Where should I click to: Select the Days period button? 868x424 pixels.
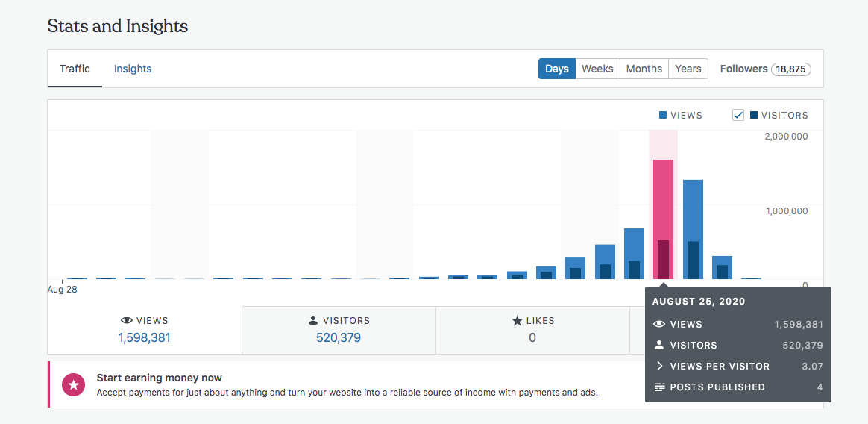[556, 69]
